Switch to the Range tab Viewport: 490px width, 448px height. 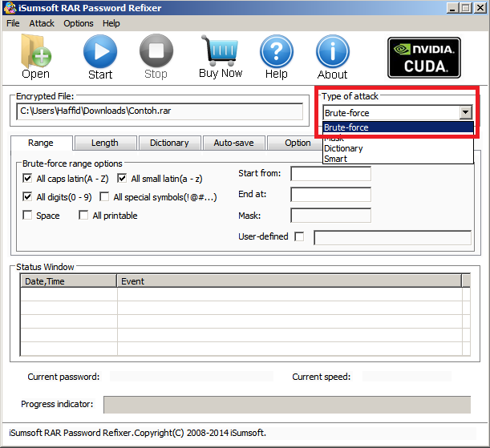point(41,143)
